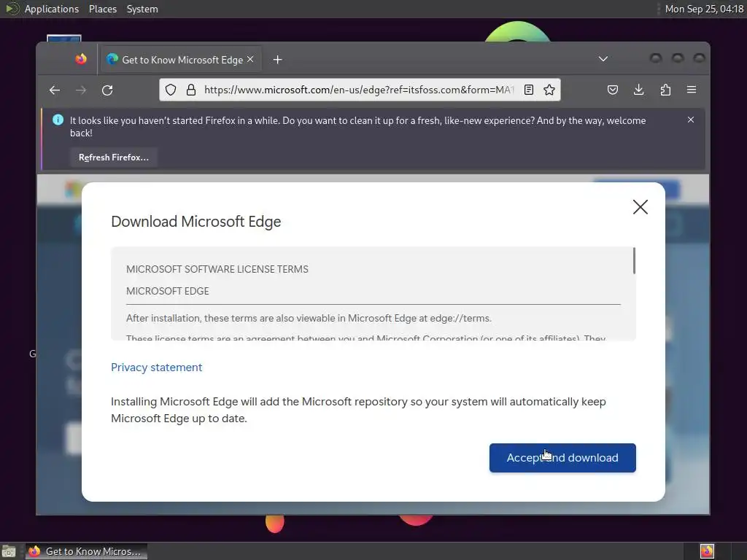This screenshot has width=747, height=560.
Task: Open the Privacy statement link
Action: tap(157, 367)
